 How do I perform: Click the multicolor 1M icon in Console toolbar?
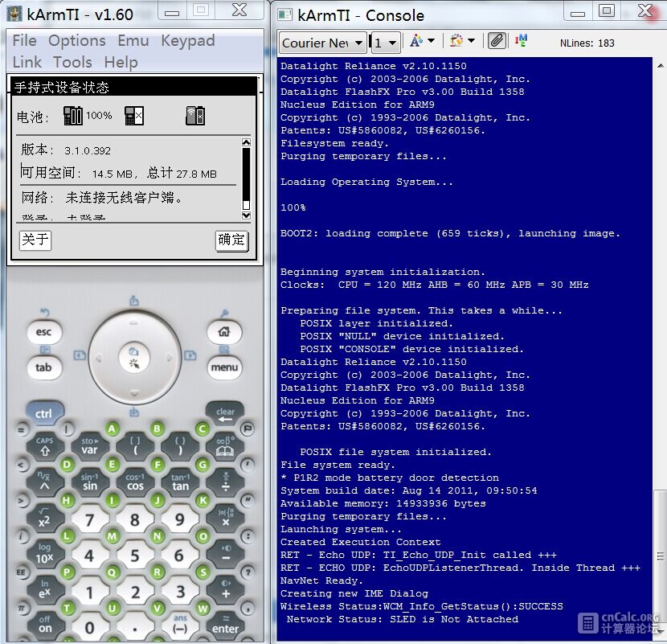click(521, 41)
